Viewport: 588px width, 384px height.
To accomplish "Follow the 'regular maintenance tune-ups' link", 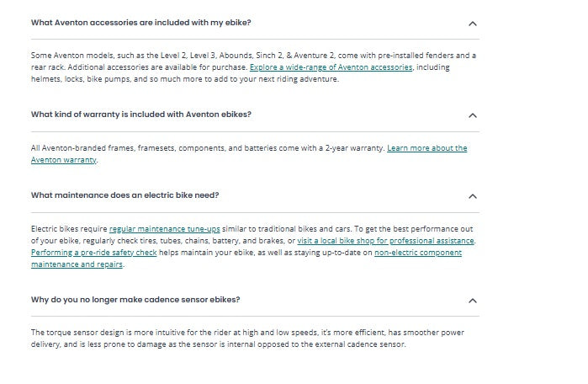I will pos(164,229).
